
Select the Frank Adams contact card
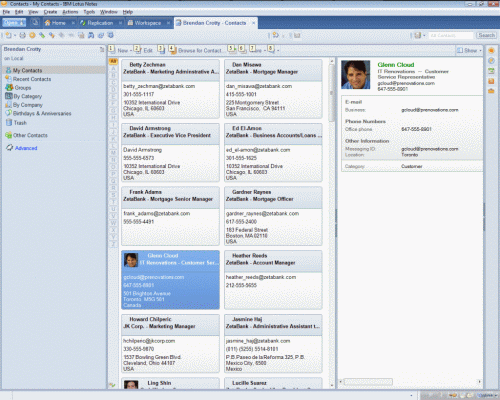(x=170, y=216)
